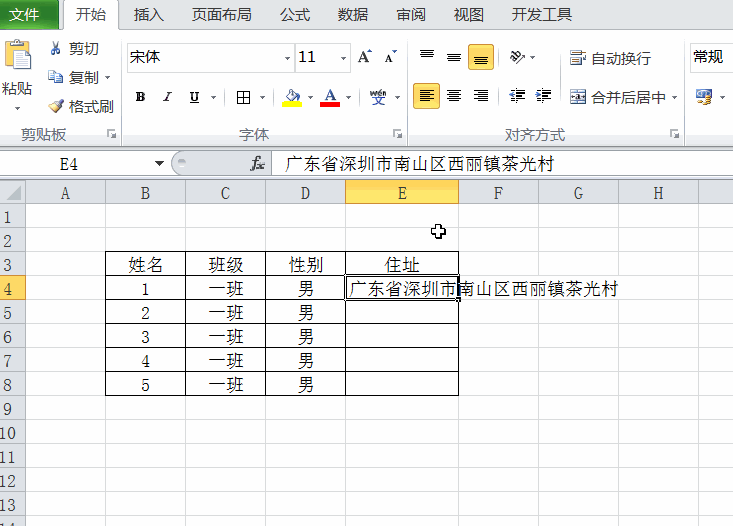
Task: Toggle italic formatting
Action: pos(166,97)
